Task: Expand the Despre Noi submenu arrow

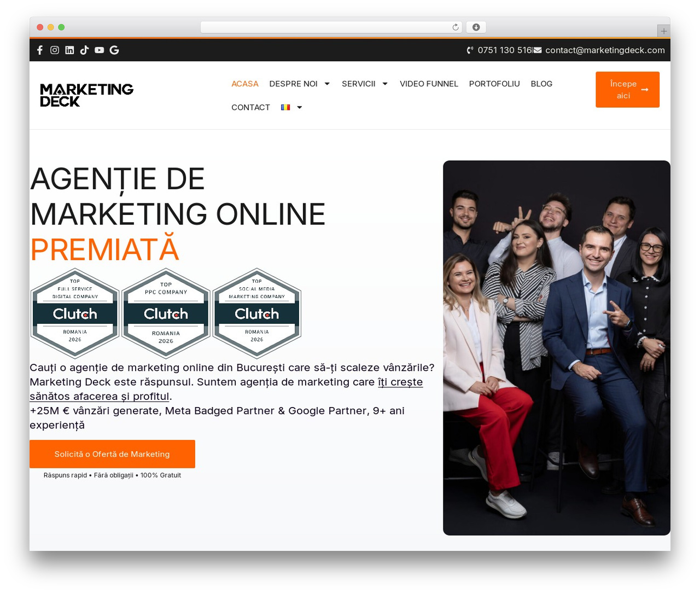Action: click(327, 84)
